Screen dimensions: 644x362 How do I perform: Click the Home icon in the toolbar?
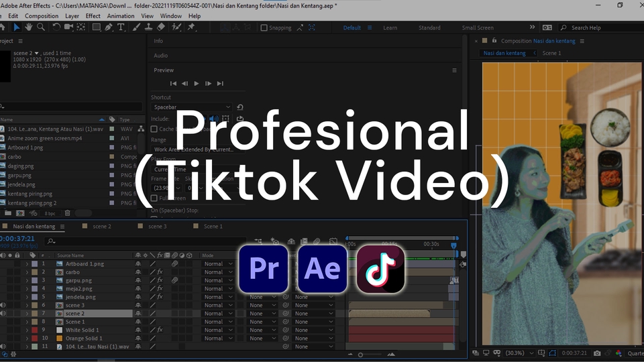(x=2, y=27)
